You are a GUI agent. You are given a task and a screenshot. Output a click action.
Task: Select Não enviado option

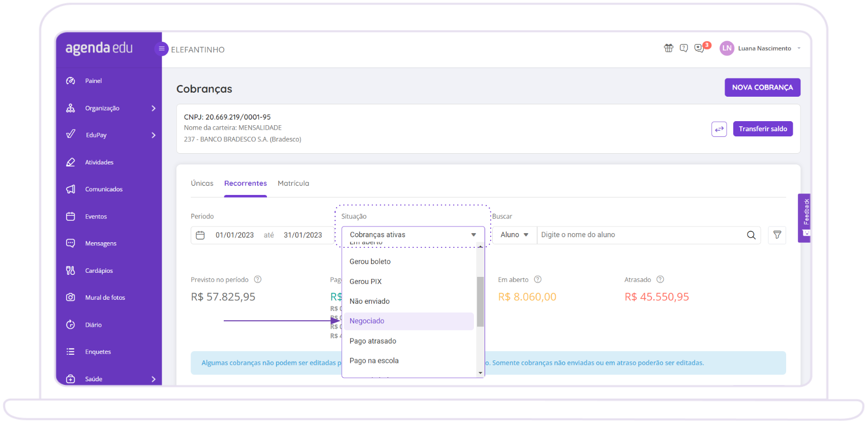pyautogui.click(x=409, y=301)
